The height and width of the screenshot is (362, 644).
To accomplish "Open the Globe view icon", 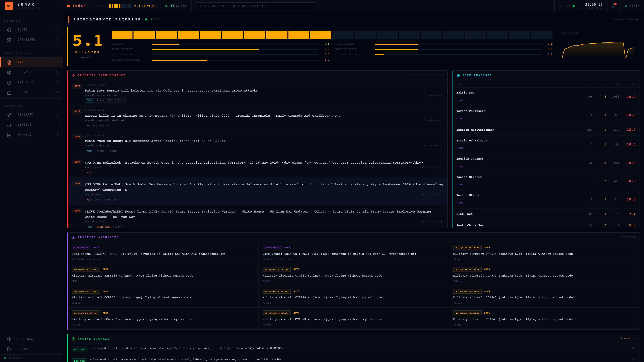I will coord(9,30).
